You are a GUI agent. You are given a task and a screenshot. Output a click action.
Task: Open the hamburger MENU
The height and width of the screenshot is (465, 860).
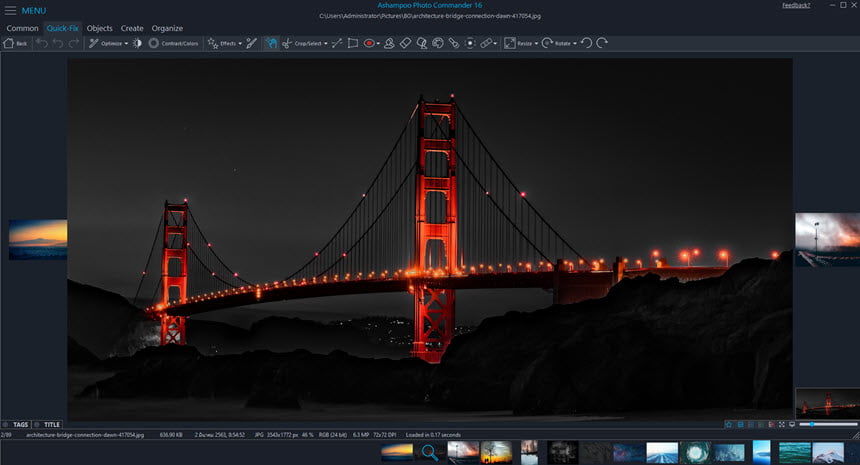click(x=25, y=10)
